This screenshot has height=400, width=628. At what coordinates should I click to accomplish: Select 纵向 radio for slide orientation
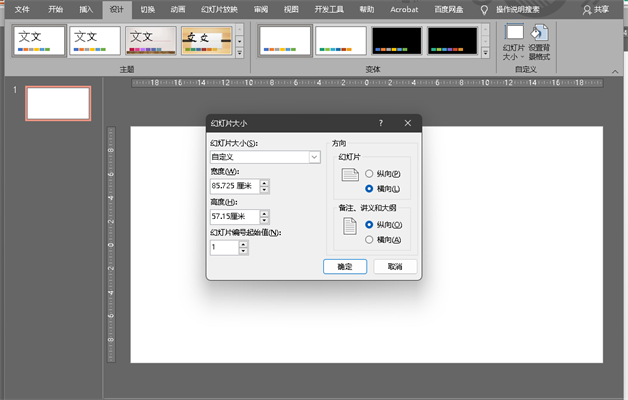[x=370, y=174]
